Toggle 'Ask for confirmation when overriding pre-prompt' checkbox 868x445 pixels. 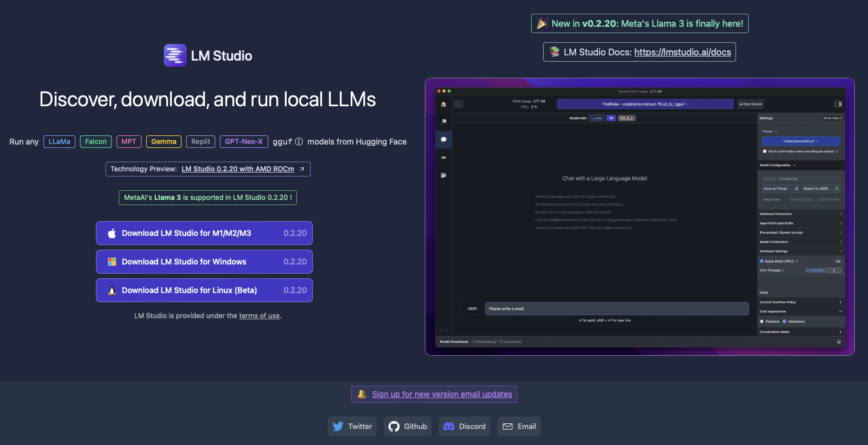pyautogui.click(x=765, y=151)
